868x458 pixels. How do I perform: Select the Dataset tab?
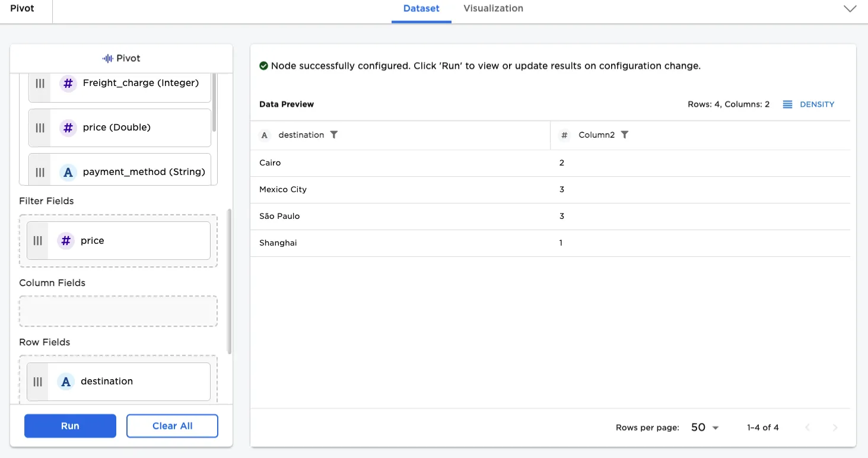click(421, 8)
